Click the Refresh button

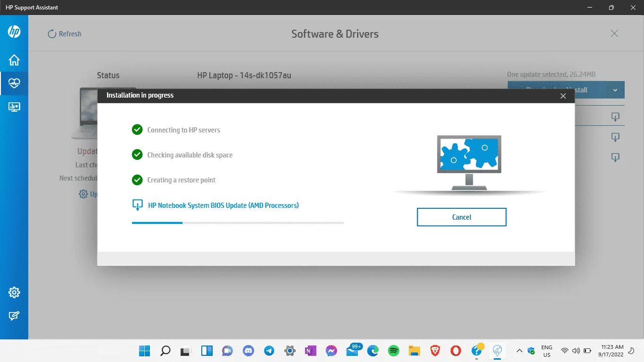[65, 34]
